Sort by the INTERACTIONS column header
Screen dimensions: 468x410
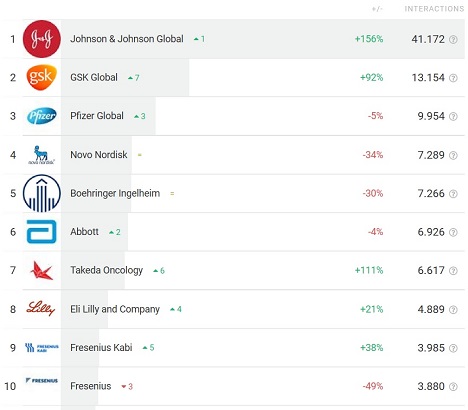(434, 9)
